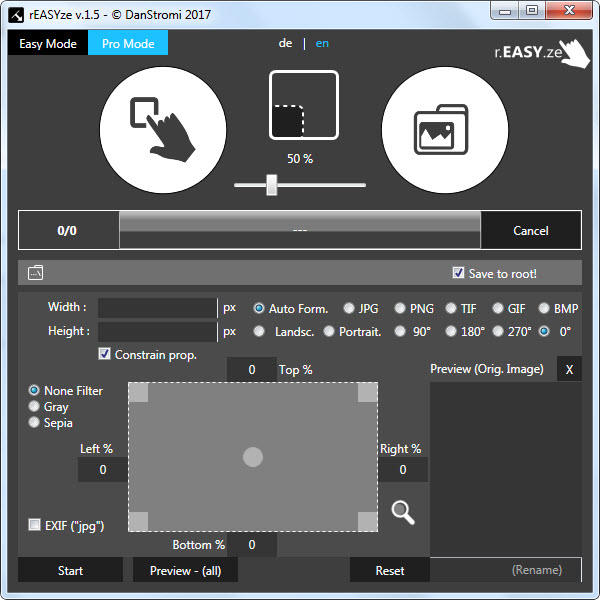Click the resize preview square icon
Image resolution: width=600 pixels, height=600 pixels.
[x=304, y=105]
